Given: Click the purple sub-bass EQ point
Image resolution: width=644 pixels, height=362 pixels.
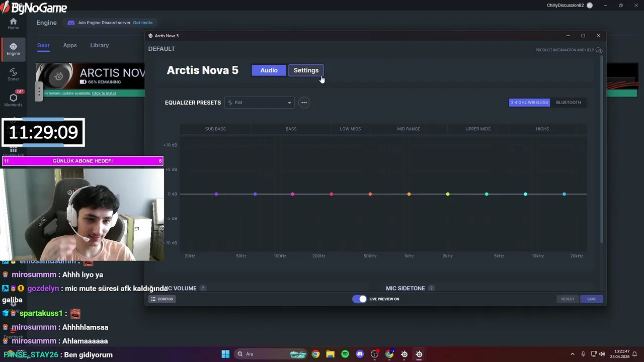Looking at the screenshot, I should coord(216,194).
